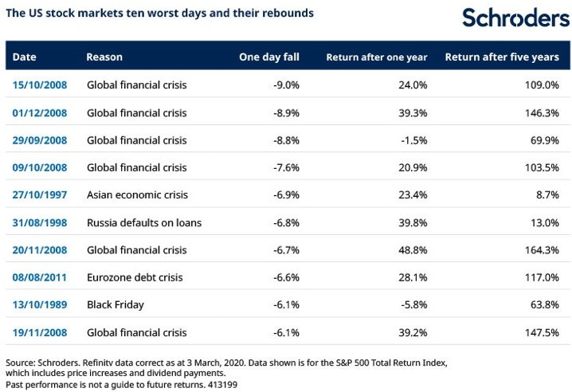Click the 31/08/1998 date link

40,222
